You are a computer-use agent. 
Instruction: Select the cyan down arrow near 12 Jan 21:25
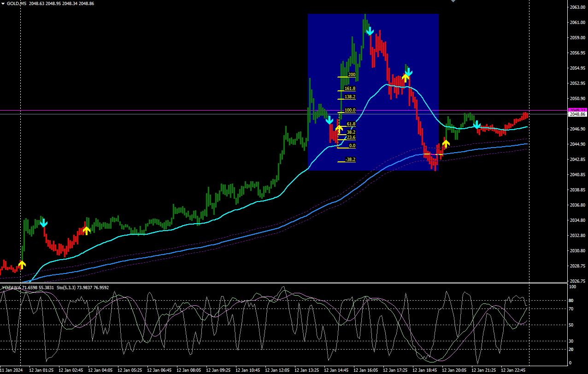(x=477, y=125)
